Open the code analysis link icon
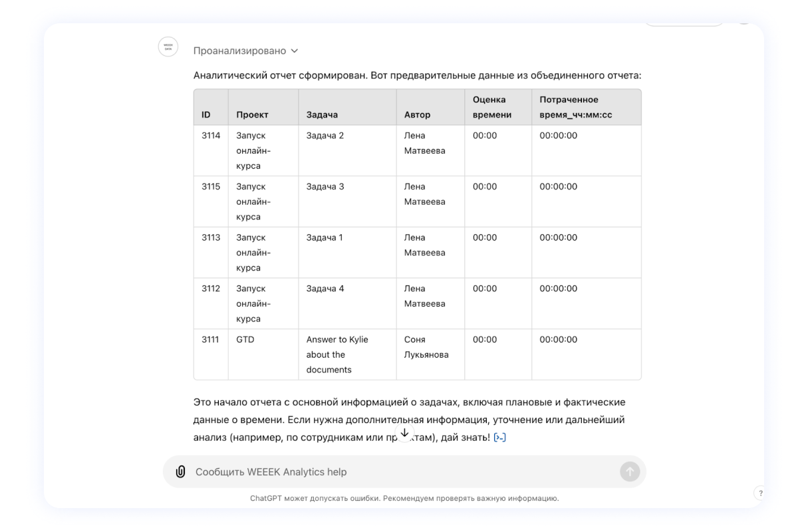 pos(500,438)
